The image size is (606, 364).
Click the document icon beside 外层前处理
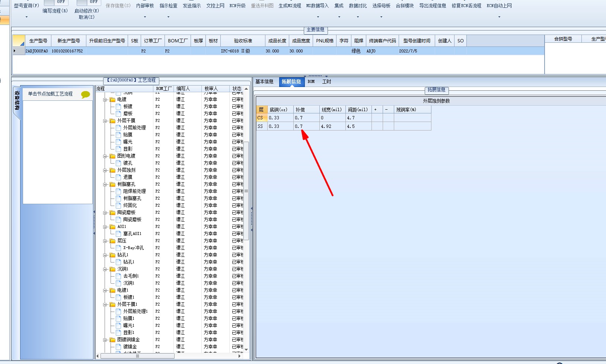point(118,128)
